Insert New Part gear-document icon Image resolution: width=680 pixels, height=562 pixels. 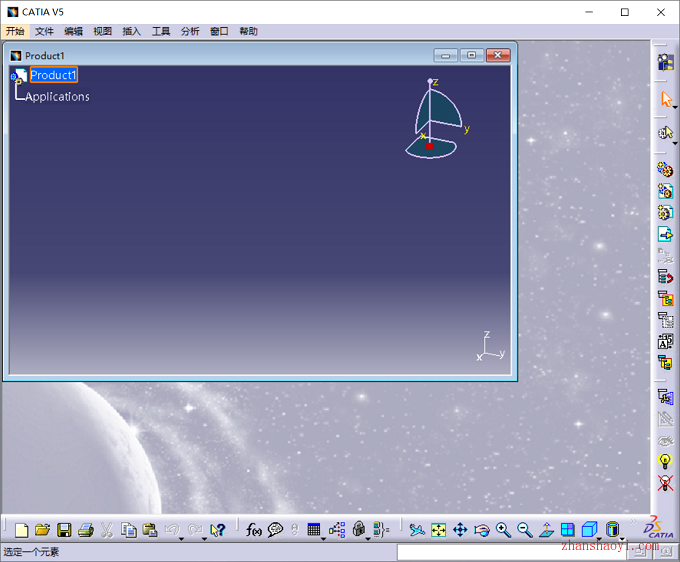click(x=665, y=212)
